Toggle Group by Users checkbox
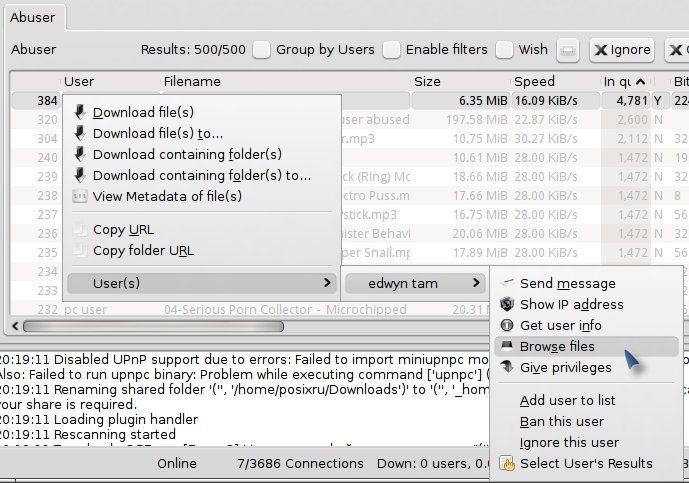The image size is (689, 483). pos(261,50)
